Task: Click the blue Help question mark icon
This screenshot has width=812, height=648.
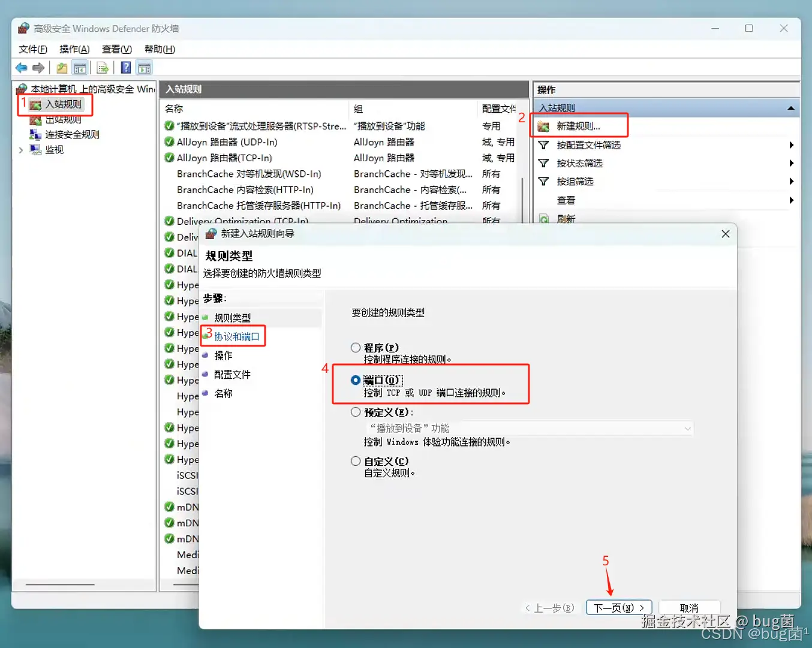Action: pyautogui.click(x=126, y=68)
